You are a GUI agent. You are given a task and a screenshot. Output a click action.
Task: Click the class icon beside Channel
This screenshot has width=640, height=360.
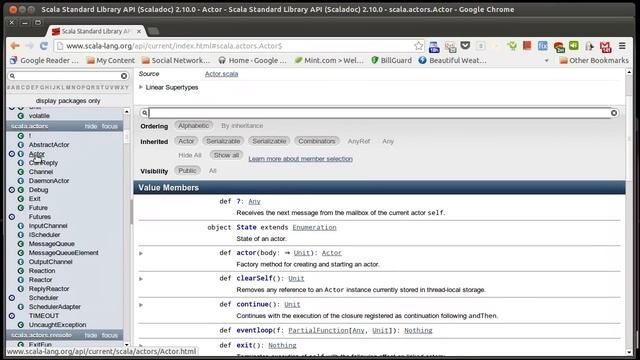(21, 172)
